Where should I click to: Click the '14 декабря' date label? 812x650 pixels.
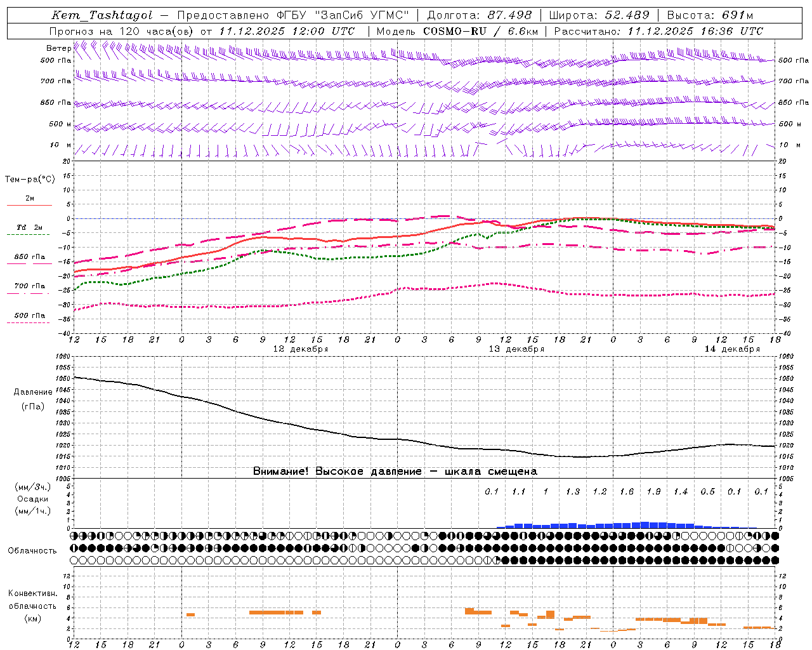pos(732,349)
